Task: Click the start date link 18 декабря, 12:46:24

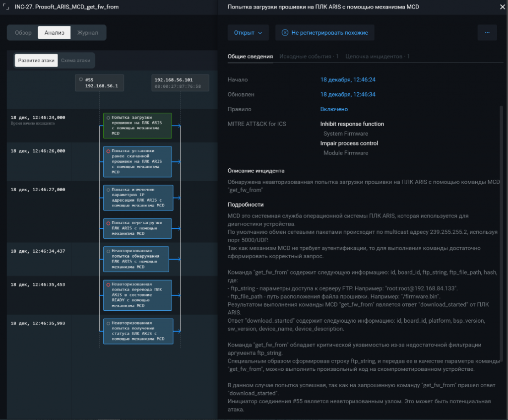Action: tap(348, 79)
